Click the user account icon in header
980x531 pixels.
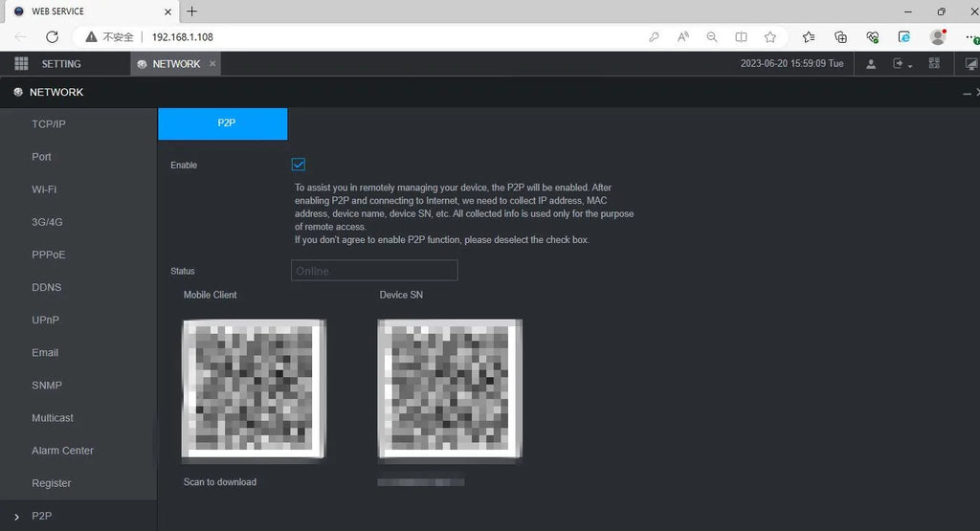pos(871,64)
